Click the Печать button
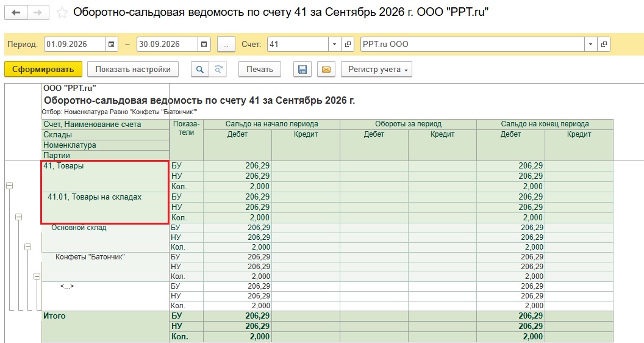 coord(260,69)
